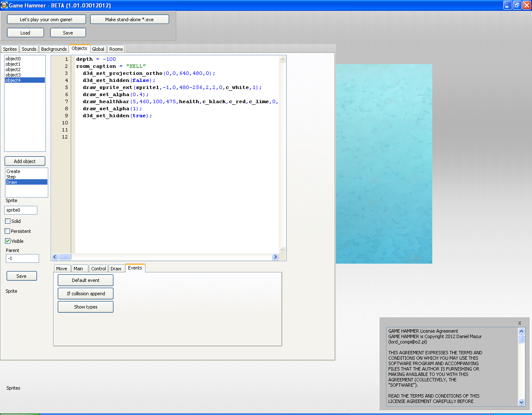Open the Rooms tab
532x415 pixels.
click(116, 49)
